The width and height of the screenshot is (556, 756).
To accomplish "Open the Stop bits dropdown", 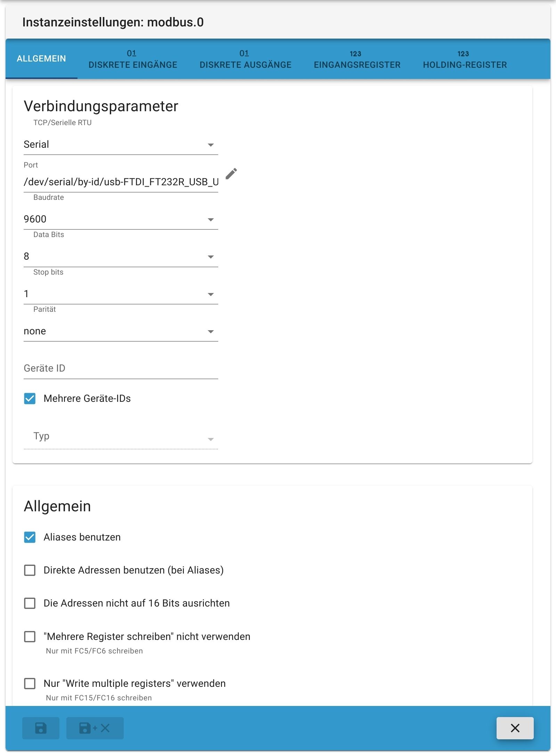I will click(x=121, y=294).
